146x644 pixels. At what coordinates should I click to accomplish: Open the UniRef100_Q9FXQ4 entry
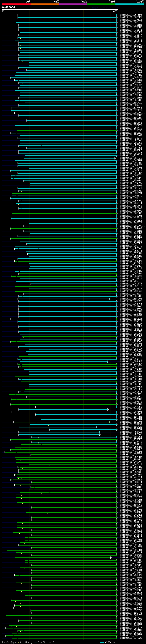(131, 540)
